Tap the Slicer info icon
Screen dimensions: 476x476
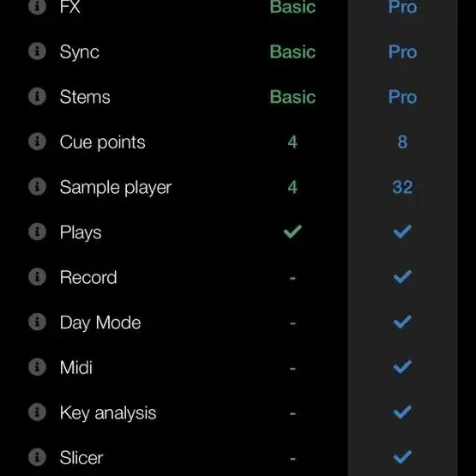click(x=37, y=457)
